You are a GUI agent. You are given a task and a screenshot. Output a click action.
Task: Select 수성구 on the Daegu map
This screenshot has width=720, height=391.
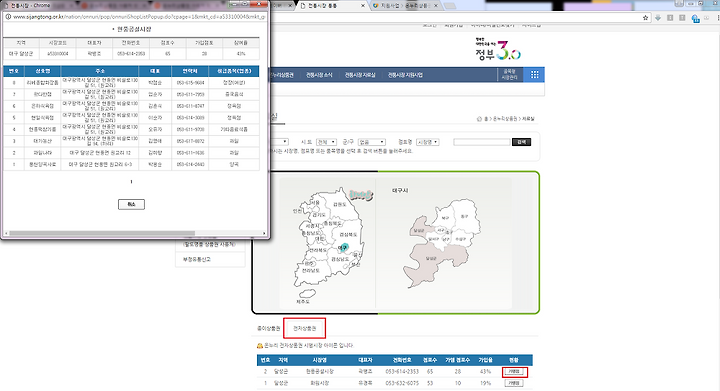tap(461, 239)
